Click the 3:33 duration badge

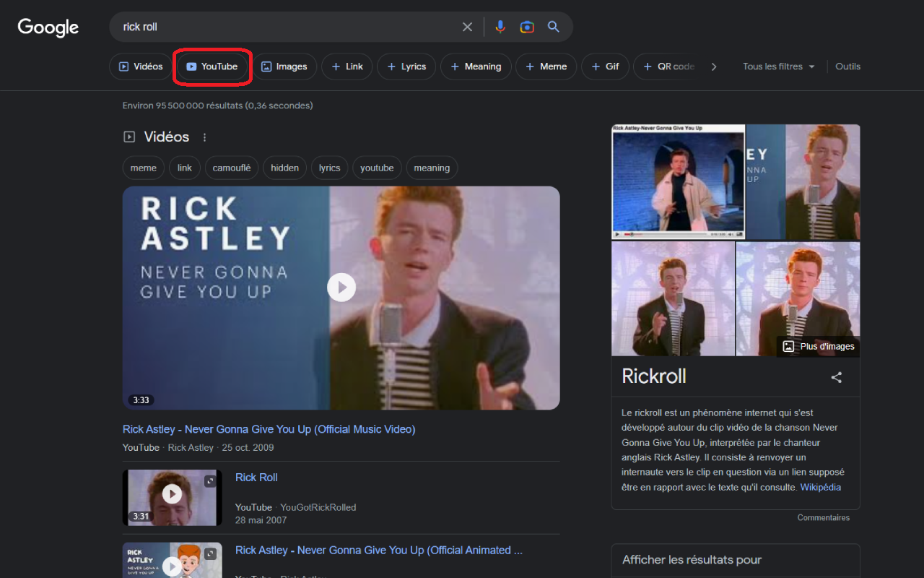coord(141,400)
